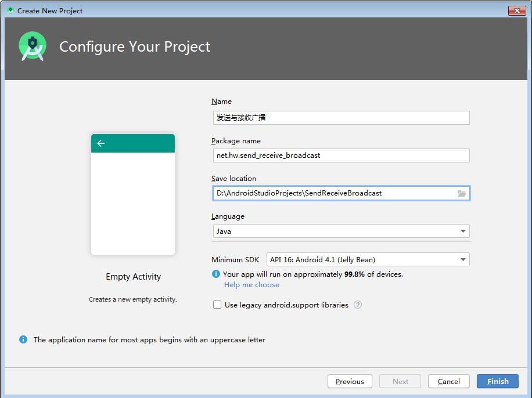
Task: Click the disabled Next button
Action: [x=400, y=381]
